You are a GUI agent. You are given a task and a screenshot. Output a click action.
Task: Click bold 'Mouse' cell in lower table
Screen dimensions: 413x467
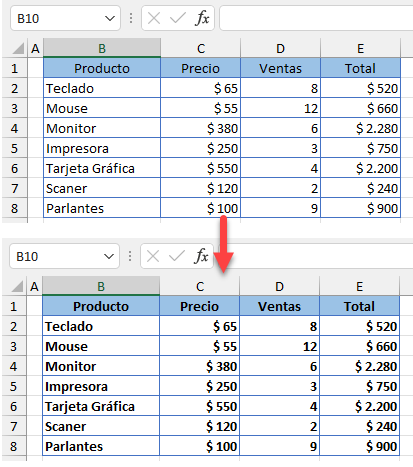[101, 346]
